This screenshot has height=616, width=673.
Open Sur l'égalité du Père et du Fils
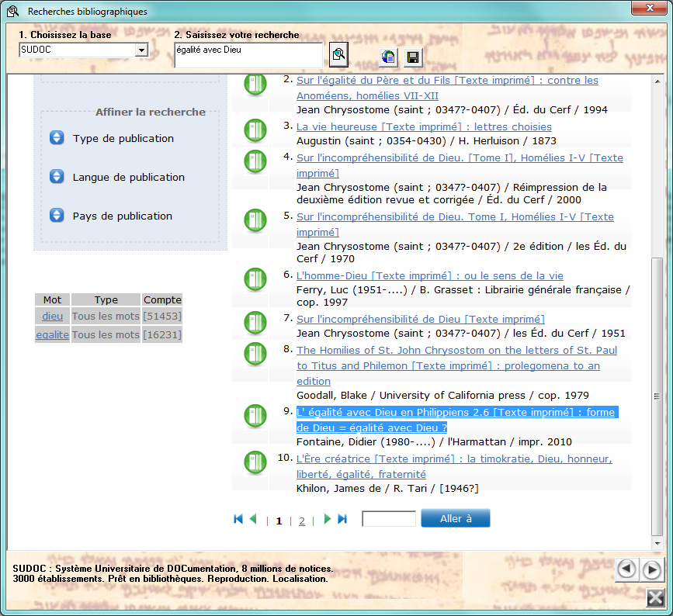[x=447, y=88]
